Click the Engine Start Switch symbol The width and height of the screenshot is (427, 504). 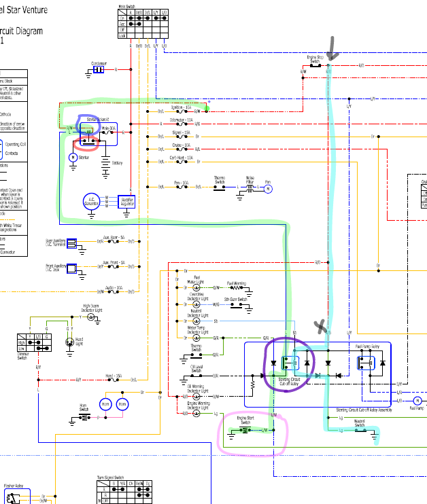click(x=245, y=430)
